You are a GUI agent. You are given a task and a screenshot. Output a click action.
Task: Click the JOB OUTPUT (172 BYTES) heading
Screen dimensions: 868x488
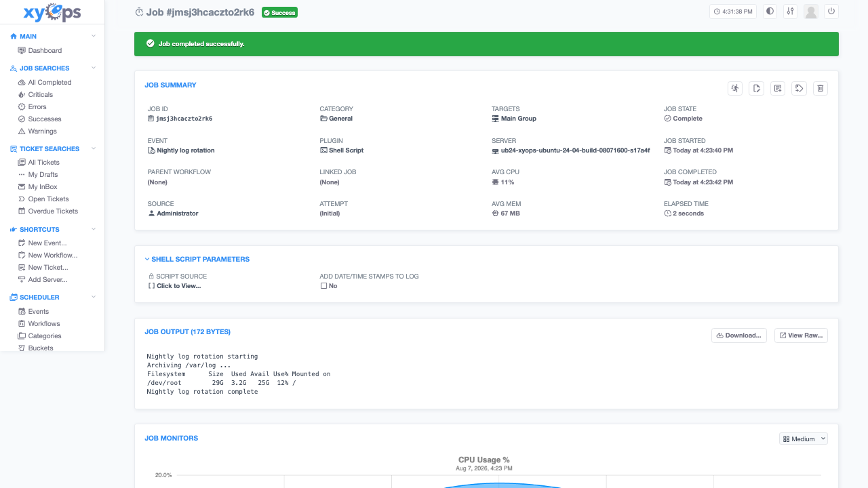187,332
